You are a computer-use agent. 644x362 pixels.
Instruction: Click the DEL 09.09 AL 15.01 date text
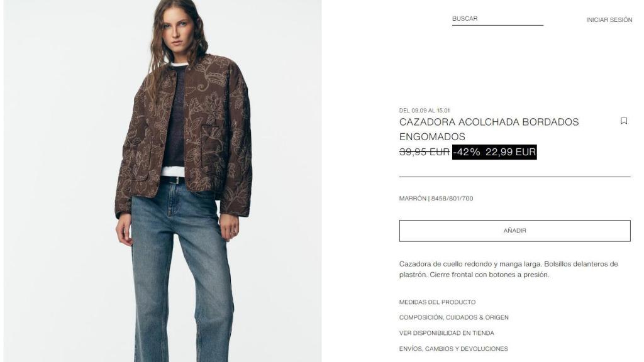425,111
